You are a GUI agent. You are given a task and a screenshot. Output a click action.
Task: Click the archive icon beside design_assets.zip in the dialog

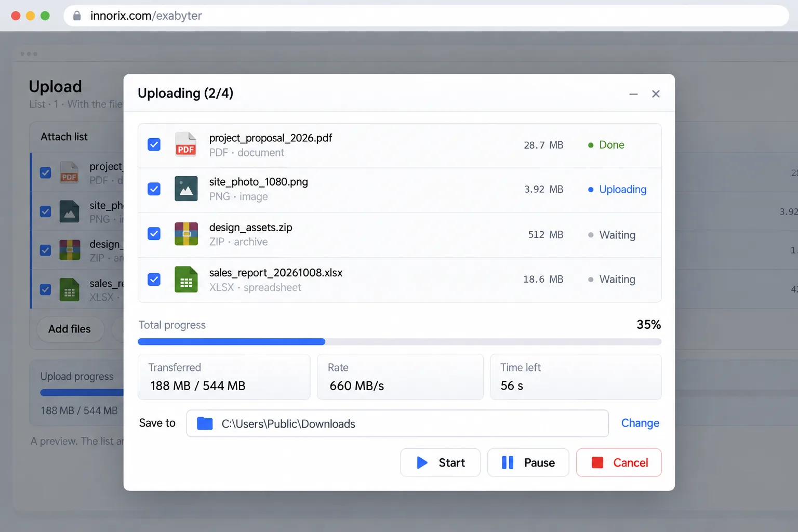tap(186, 234)
